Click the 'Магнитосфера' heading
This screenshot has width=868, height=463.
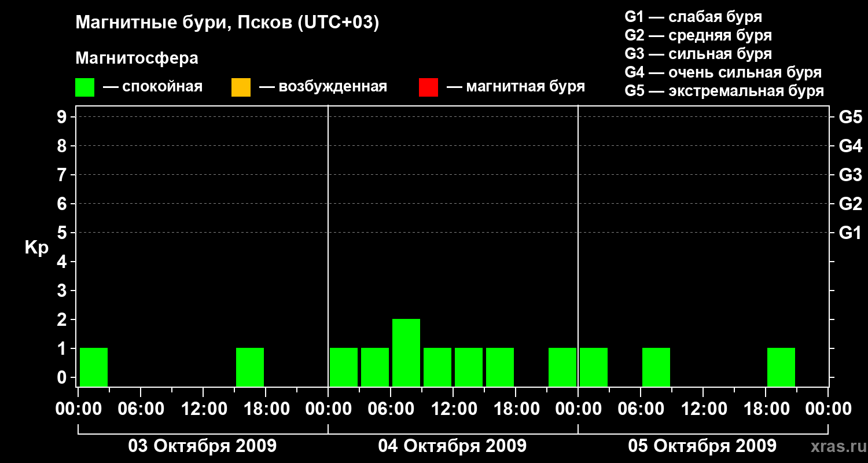pyautogui.click(x=137, y=58)
